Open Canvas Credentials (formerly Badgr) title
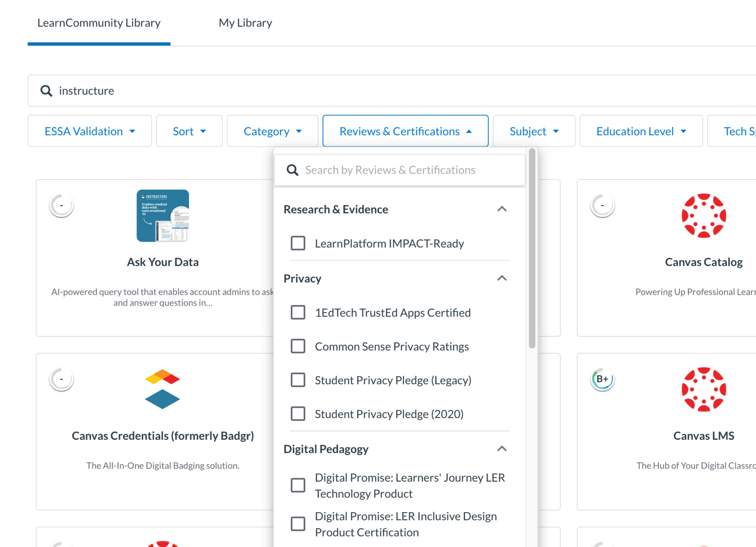 click(163, 436)
